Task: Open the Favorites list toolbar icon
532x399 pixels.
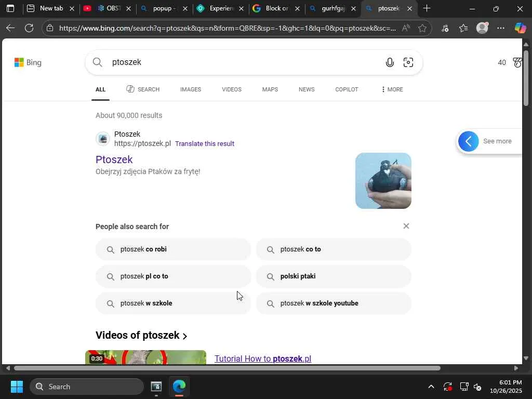Action: click(463, 28)
